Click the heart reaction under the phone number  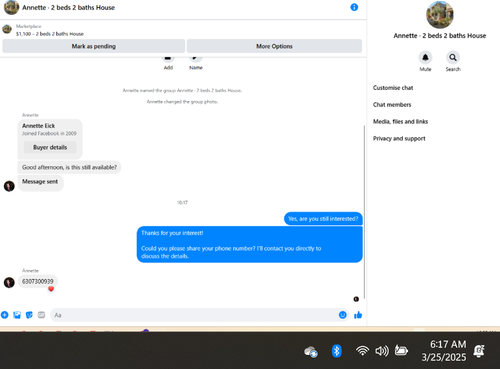click(x=51, y=289)
